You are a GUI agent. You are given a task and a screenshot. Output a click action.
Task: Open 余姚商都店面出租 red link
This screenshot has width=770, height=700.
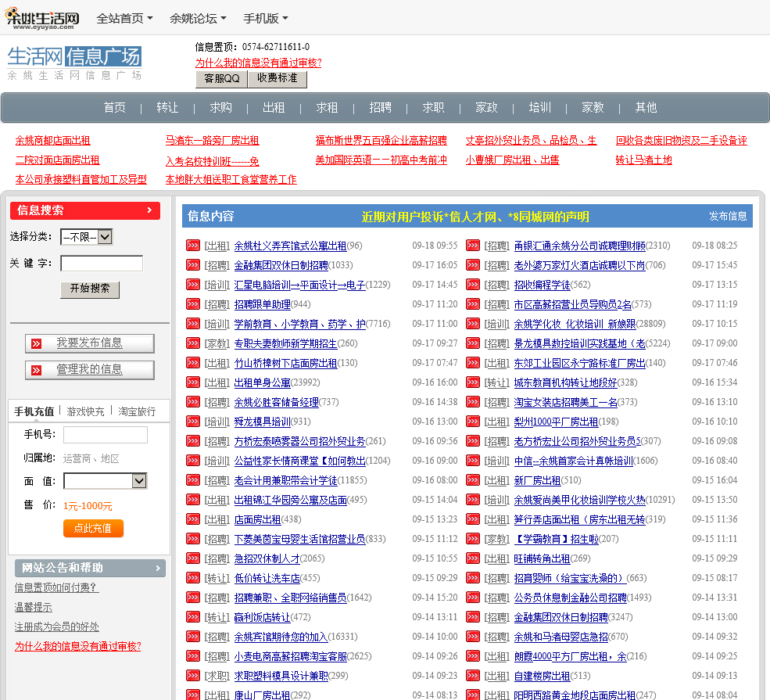(52, 141)
